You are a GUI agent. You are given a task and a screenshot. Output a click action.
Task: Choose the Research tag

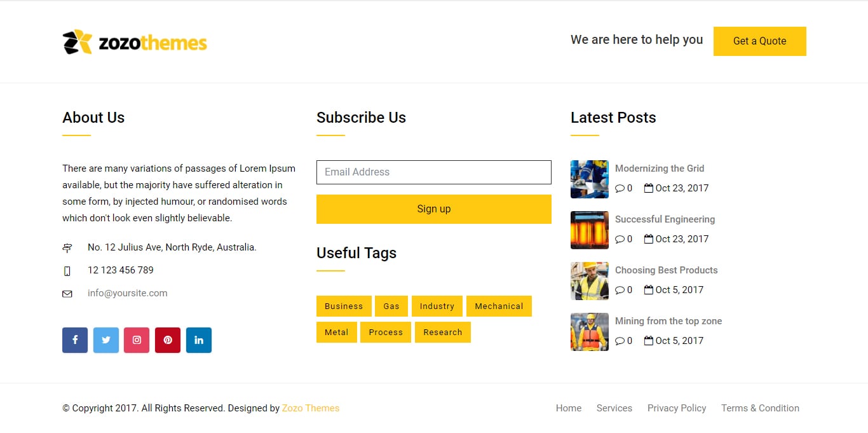[x=442, y=333]
